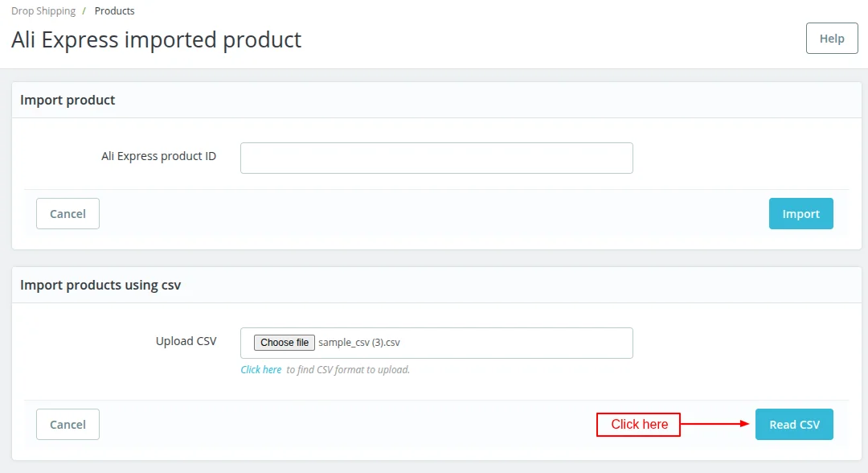Click the red arrow pointing to Read CSV
The image size is (868, 473).
tap(714, 425)
